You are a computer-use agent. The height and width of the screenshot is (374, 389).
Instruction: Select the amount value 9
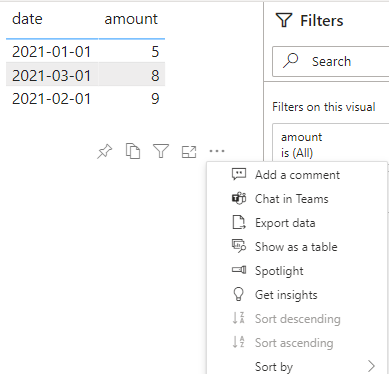point(155,99)
